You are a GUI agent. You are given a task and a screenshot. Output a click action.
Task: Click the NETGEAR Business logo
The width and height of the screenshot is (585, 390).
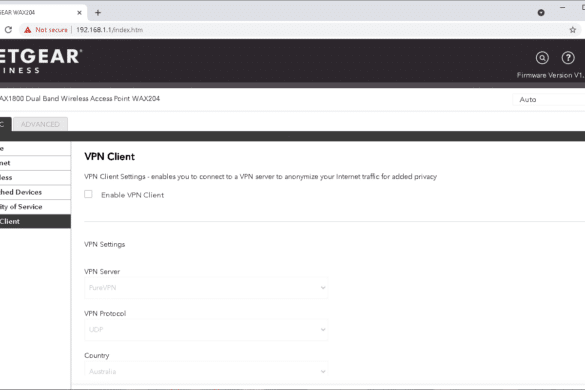pos(40,61)
